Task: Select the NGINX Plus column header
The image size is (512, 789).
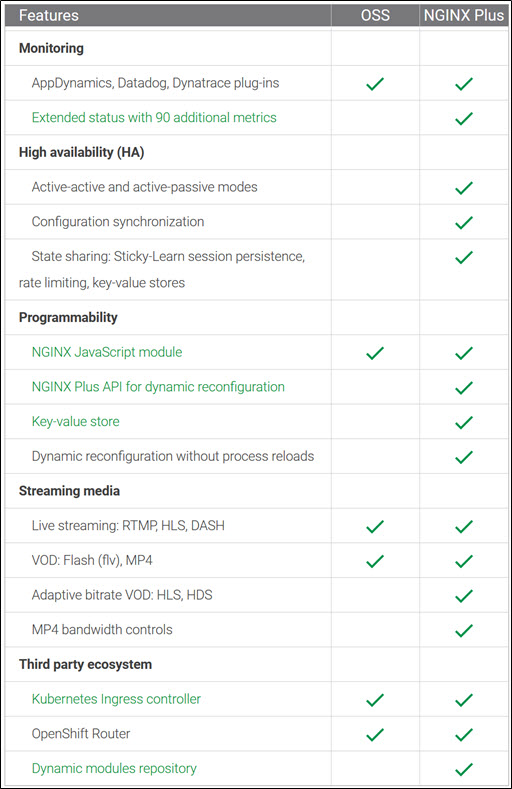Action: (x=464, y=15)
